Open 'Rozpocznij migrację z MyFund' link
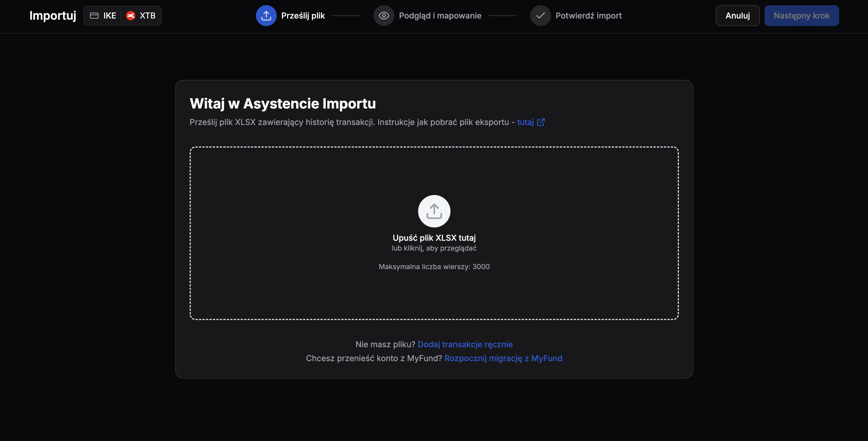 tap(503, 358)
